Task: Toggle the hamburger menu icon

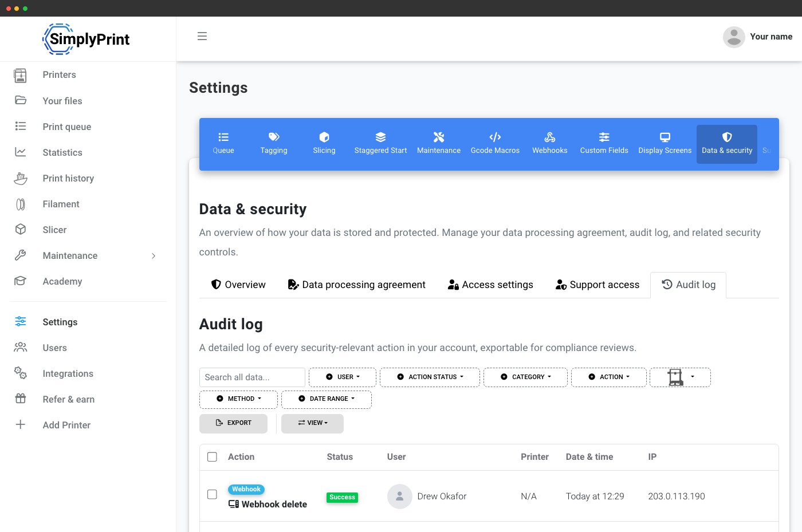Action: click(202, 36)
